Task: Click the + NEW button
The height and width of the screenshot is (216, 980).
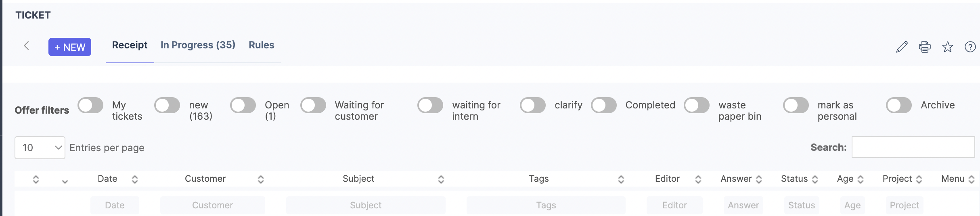Action: tap(70, 47)
